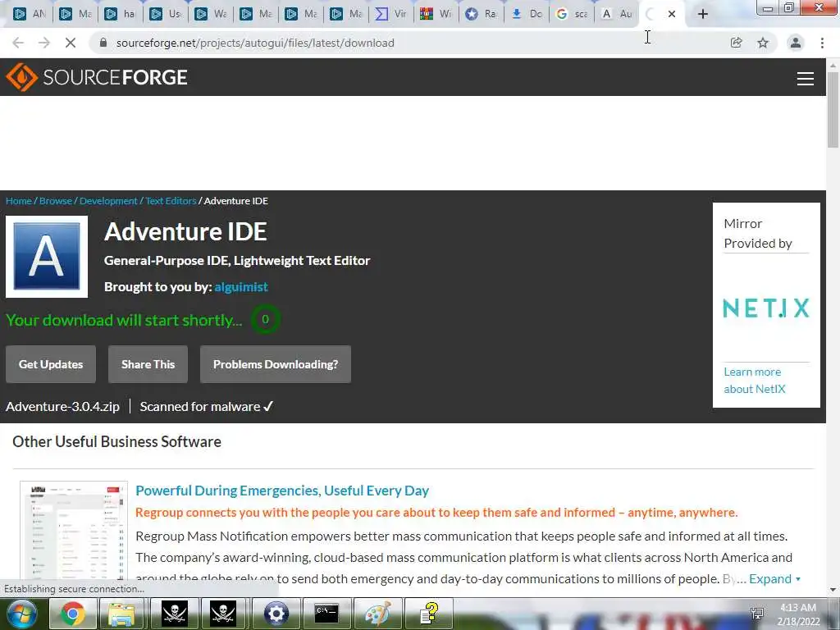
Task: Click the Adventure-3.0.4.zip filename text
Action: point(62,407)
